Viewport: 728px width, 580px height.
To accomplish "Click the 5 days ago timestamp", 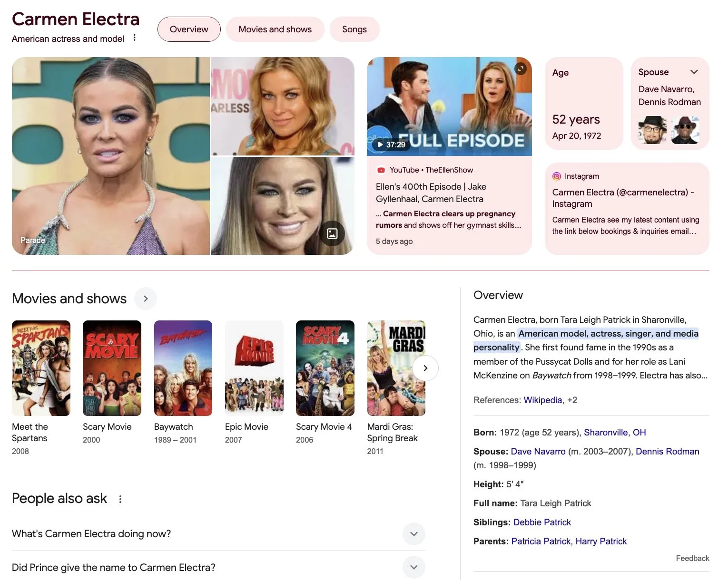I will [x=394, y=242].
